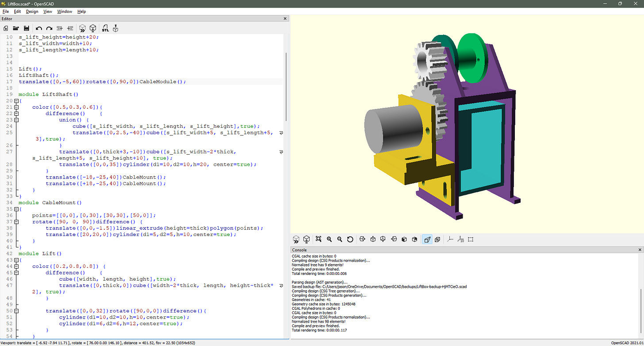
Task: Collapse the Lift module fold at line 43
Action: [x=16, y=260]
